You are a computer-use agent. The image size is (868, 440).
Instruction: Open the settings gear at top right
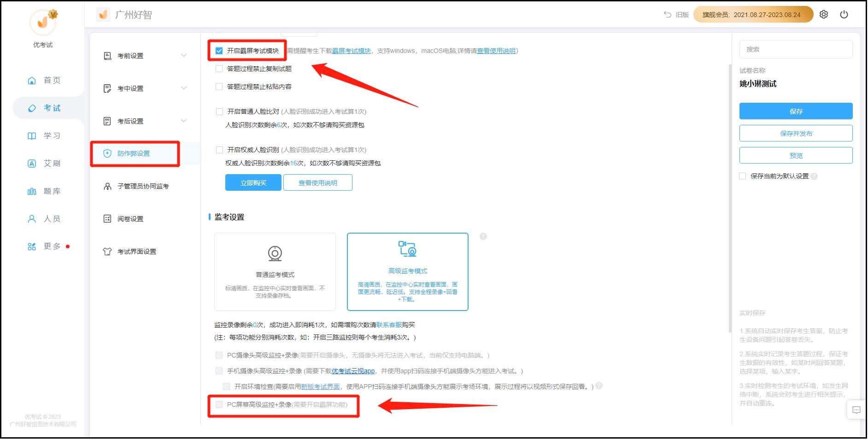tap(824, 14)
